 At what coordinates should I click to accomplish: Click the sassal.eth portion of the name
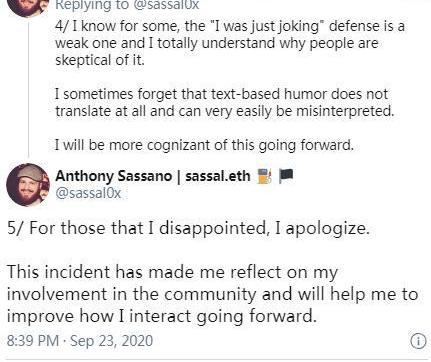click(x=218, y=176)
